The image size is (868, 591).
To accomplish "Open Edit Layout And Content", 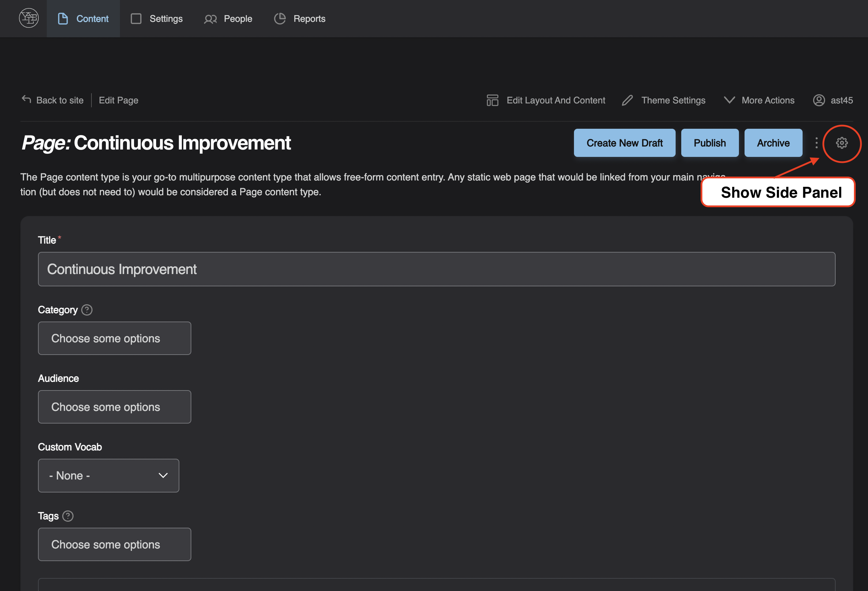I will tap(546, 100).
